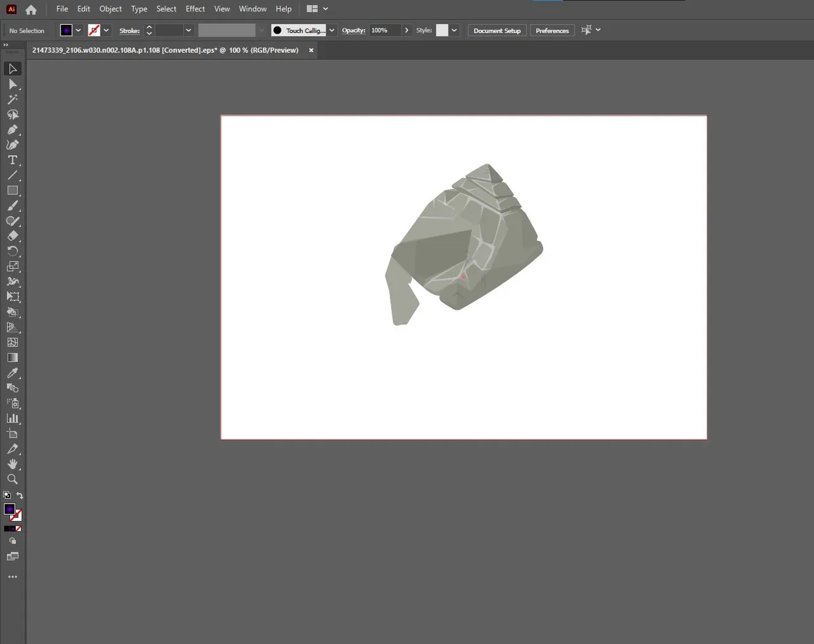Choose the Mesh tool
Screen dimensions: 814x644
coord(13,343)
